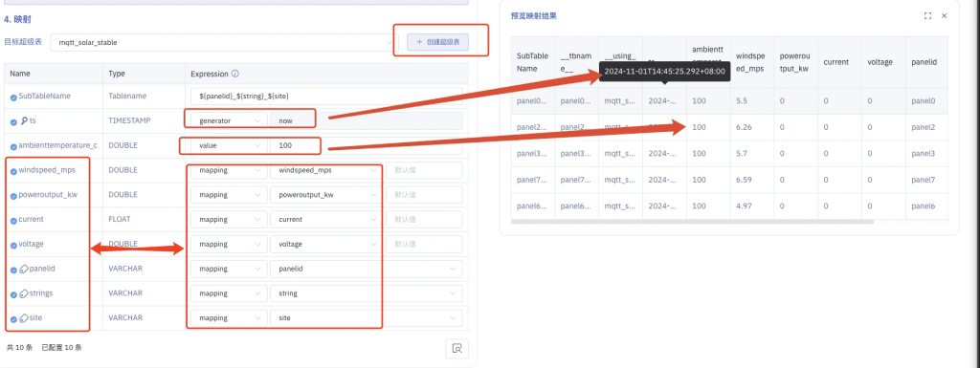Close the 预览映射结果 preview panel
The height and width of the screenshot is (368, 980).
pyautogui.click(x=945, y=16)
